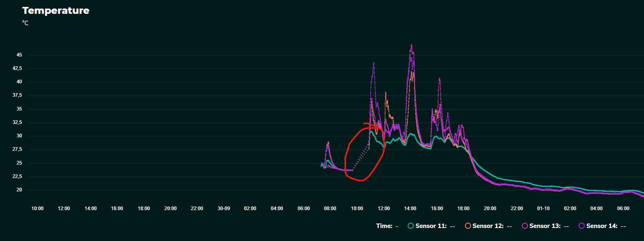Screen dimensions: 644x241
Task: Click the 20 value on y-axis
Action: [x=19, y=190]
